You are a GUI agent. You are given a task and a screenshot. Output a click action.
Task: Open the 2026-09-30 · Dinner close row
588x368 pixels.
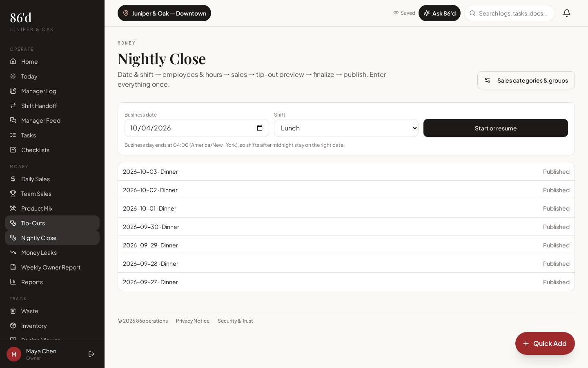click(346, 227)
